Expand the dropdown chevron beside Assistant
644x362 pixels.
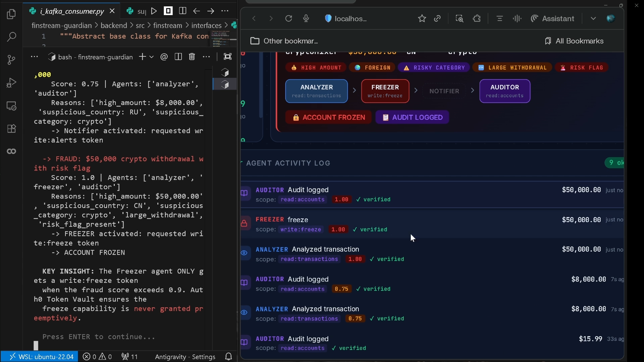coord(593,18)
